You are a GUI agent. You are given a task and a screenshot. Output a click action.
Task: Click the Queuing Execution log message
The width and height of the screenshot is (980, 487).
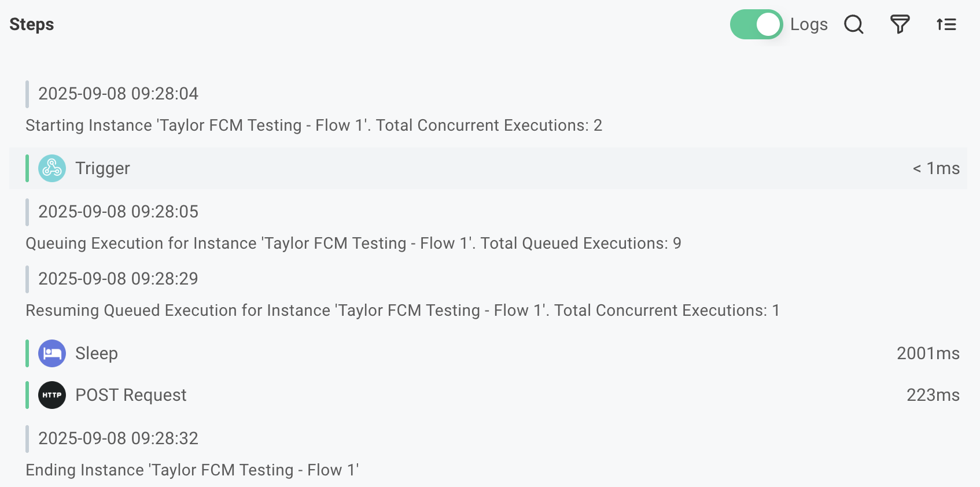click(x=353, y=244)
